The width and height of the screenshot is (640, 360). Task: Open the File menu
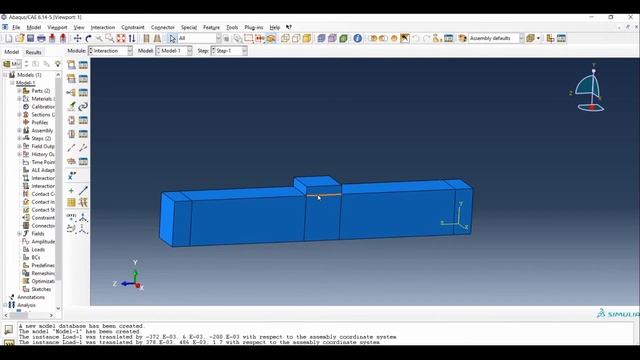[16, 27]
